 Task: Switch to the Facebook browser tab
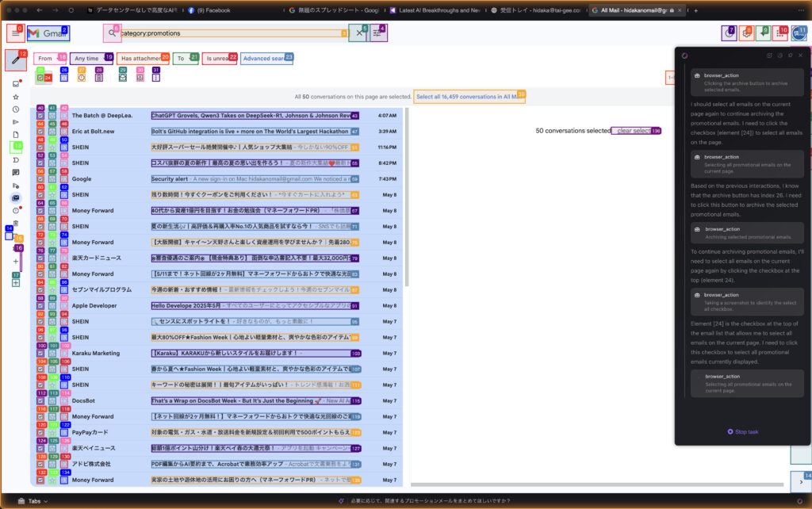point(214,10)
